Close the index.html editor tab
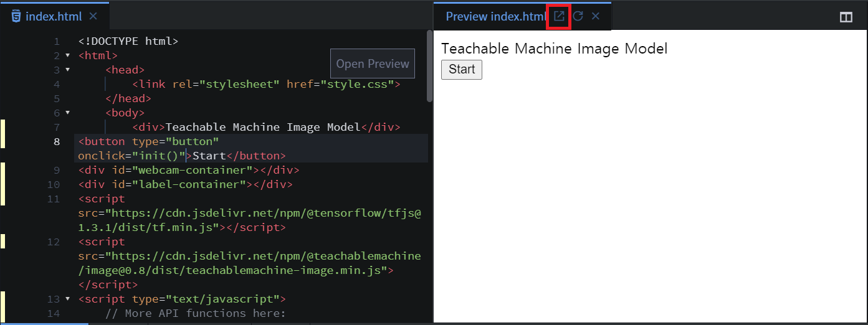This screenshot has height=325, width=868. click(x=93, y=16)
